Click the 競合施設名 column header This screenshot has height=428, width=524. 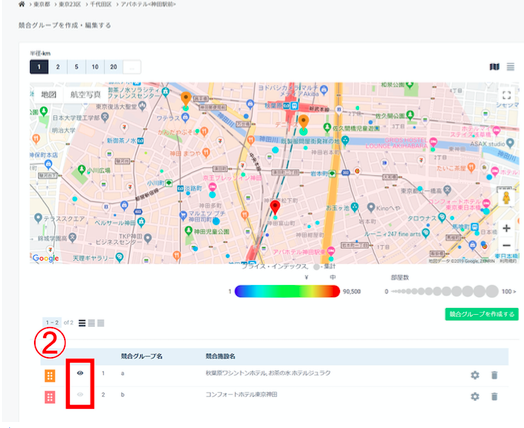(221, 356)
